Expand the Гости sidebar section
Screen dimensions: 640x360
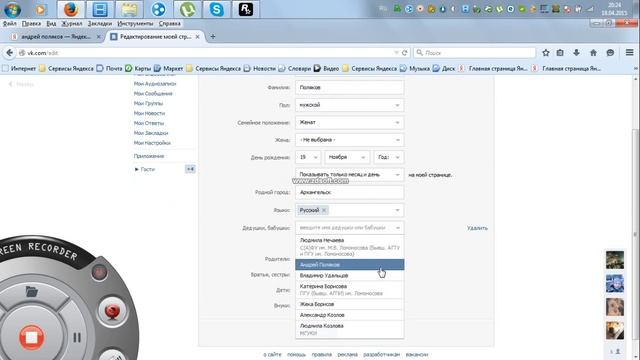click(x=144, y=169)
